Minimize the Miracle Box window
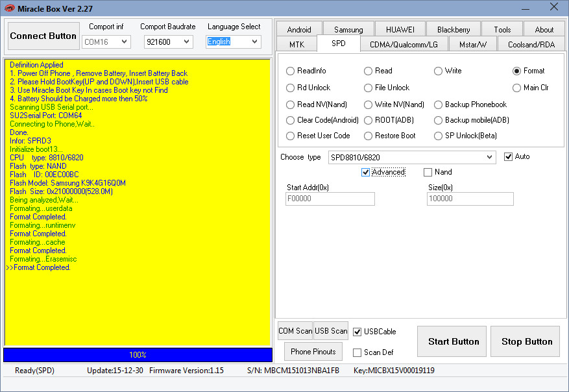Screen dimensions: 569x392 click(x=526, y=8)
